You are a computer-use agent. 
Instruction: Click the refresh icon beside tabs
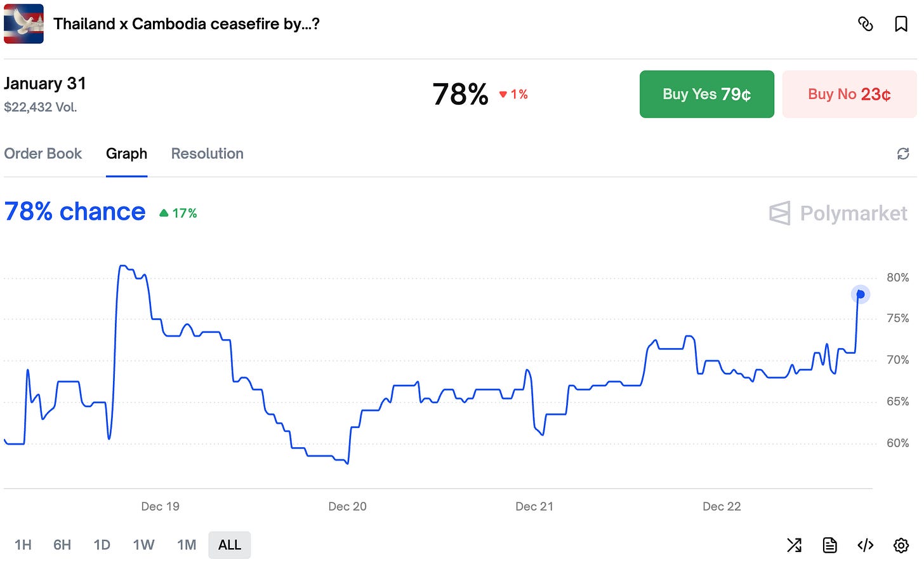[903, 154]
